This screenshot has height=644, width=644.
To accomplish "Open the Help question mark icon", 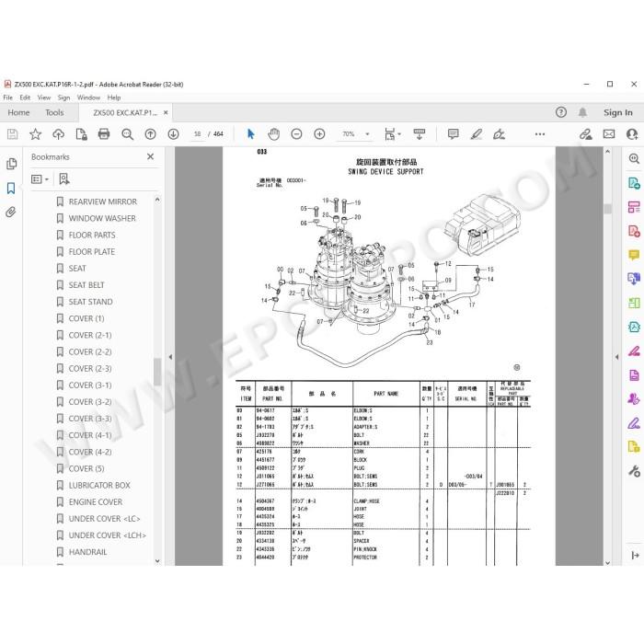I will pyautogui.click(x=560, y=112).
